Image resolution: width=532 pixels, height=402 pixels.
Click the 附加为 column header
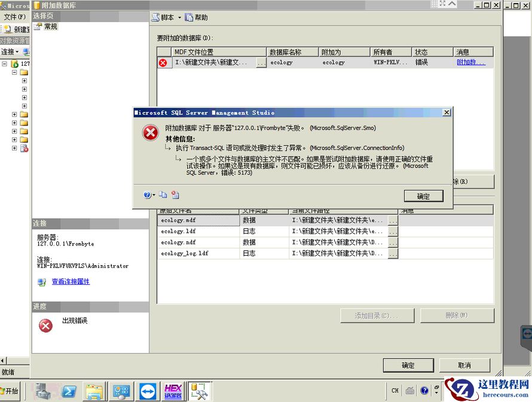344,52
